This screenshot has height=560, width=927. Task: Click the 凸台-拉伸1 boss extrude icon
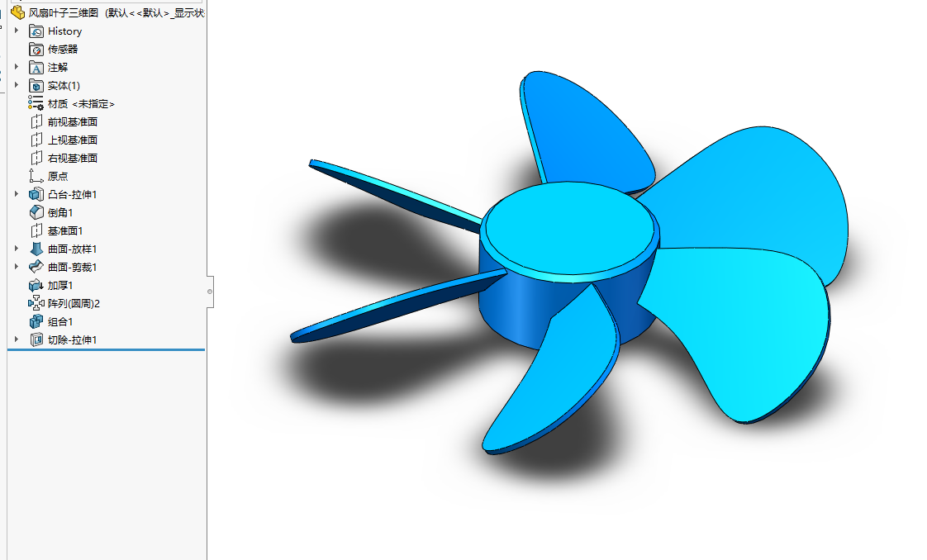pyautogui.click(x=36, y=194)
